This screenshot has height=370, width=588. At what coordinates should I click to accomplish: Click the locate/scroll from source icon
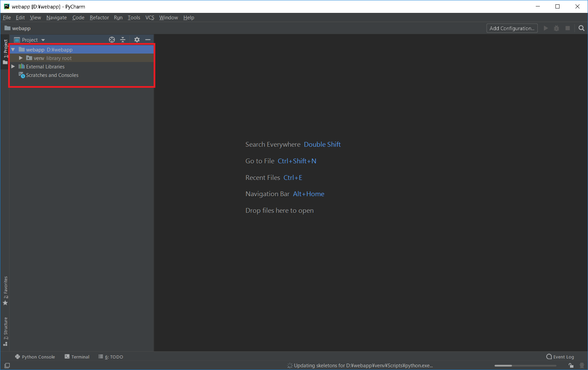click(x=112, y=40)
